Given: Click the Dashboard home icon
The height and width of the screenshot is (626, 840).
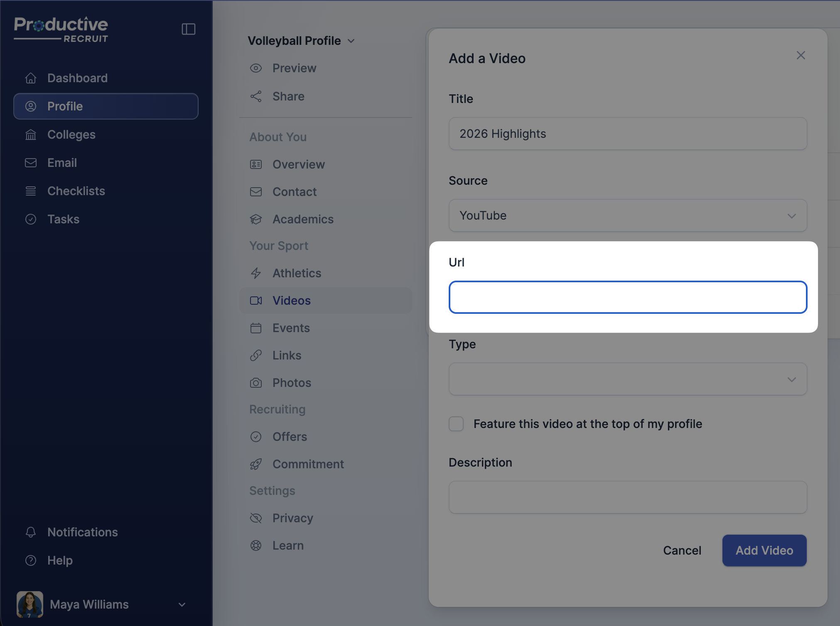Looking at the screenshot, I should [x=31, y=78].
